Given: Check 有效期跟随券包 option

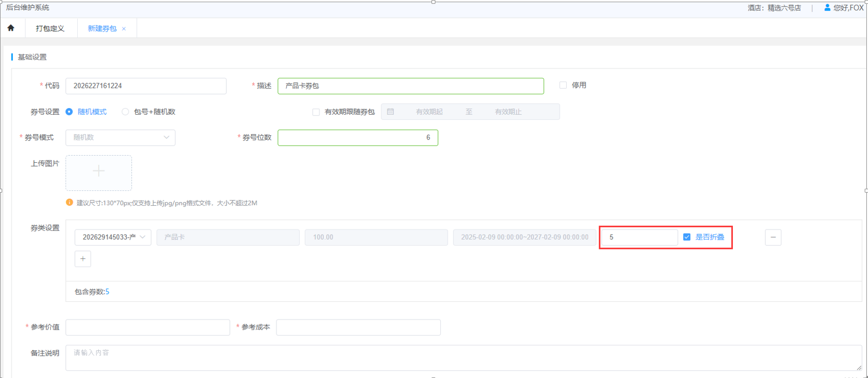Looking at the screenshot, I should click(316, 112).
